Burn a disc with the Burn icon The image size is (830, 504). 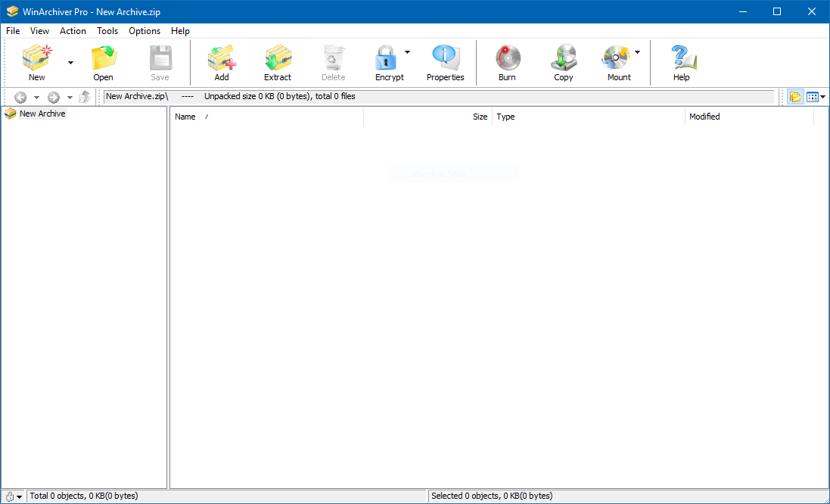(507, 58)
